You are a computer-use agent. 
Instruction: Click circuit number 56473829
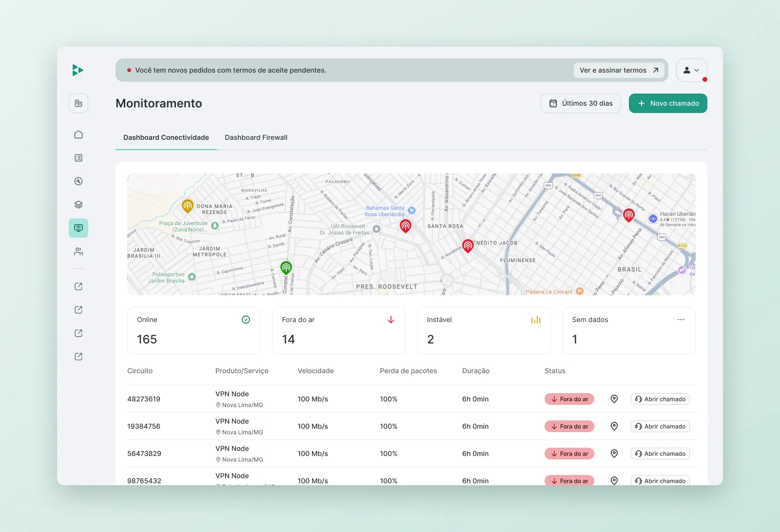pos(144,454)
